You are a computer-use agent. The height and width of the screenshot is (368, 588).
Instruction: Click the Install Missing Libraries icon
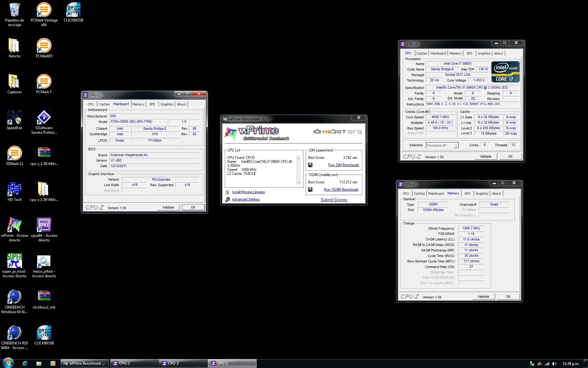[x=227, y=192]
